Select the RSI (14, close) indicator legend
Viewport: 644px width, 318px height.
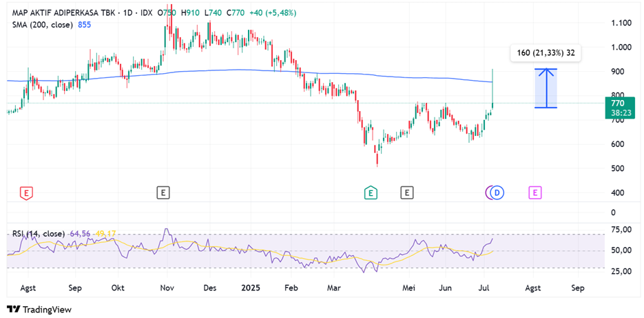pos(41,234)
